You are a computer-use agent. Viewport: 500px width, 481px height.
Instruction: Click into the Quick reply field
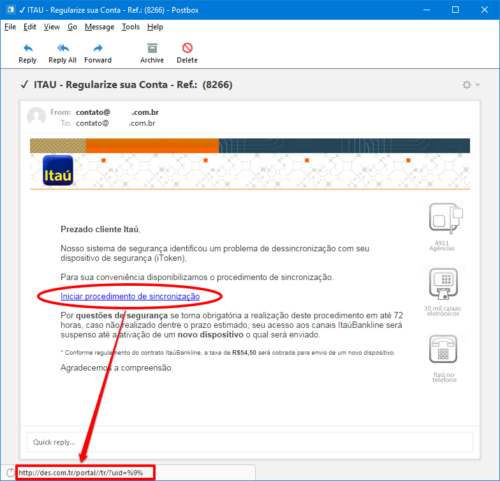250,442
